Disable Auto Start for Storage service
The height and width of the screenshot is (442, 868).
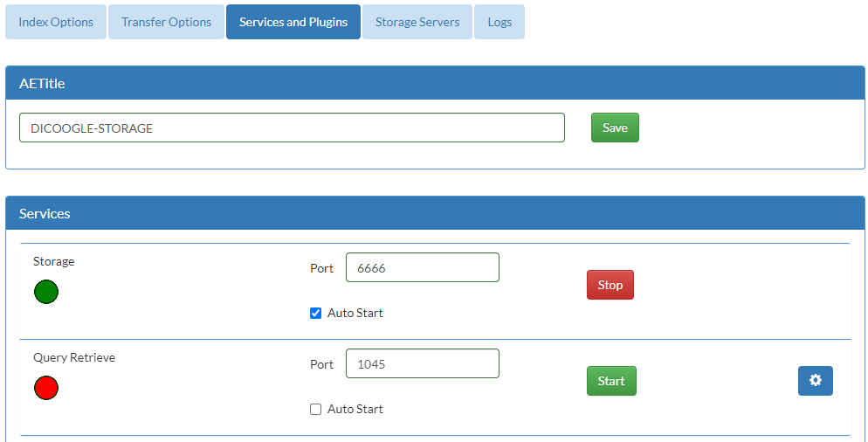coord(315,314)
